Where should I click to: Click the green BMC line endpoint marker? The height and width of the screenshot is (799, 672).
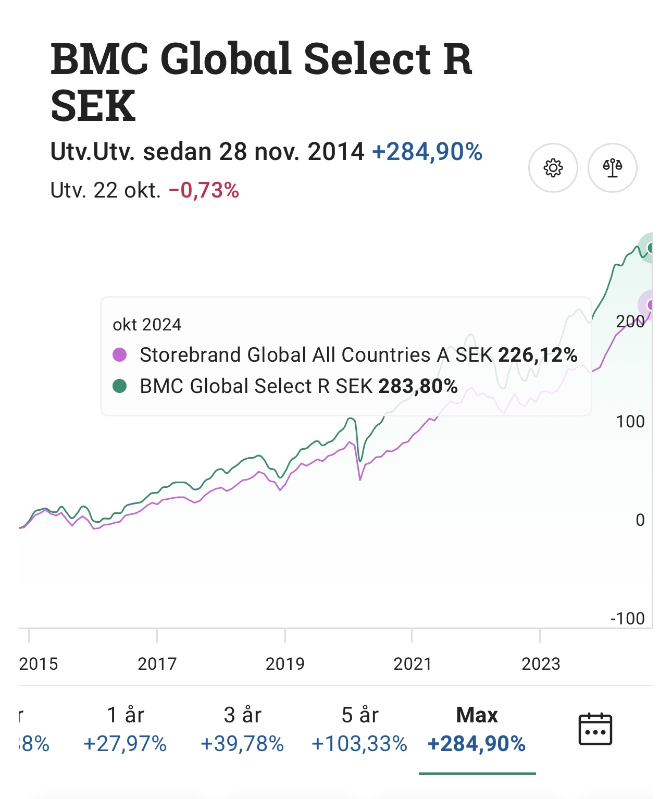tap(650, 248)
